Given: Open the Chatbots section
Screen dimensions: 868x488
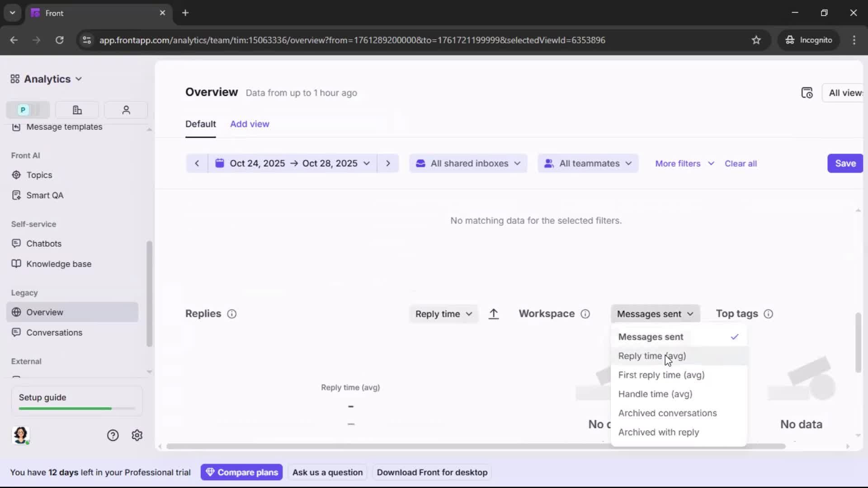Looking at the screenshot, I should click(x=43, y=244).
